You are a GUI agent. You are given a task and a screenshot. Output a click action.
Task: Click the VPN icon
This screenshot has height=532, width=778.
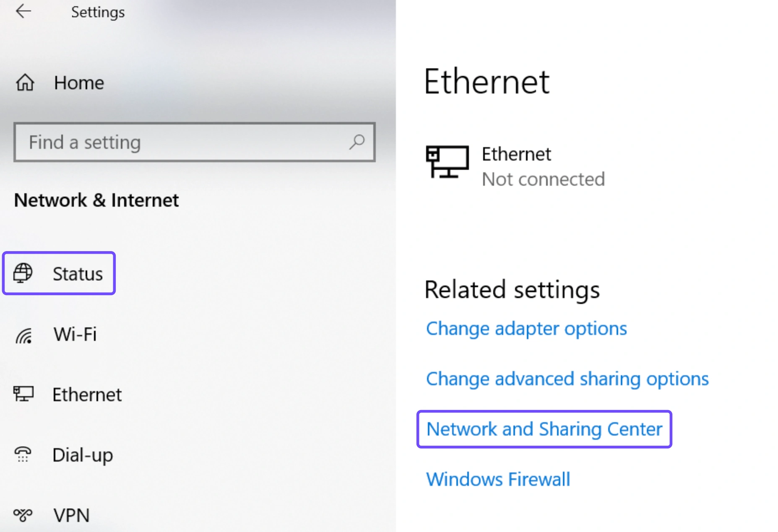tap(23, 514)
